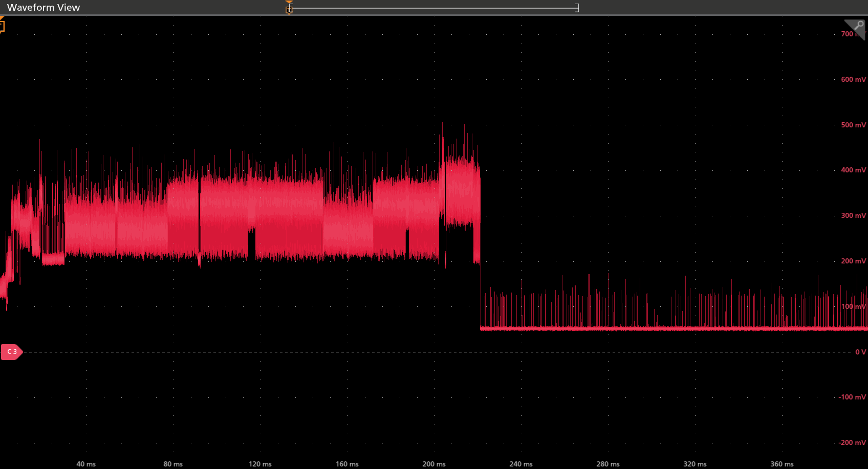Click the 300 mV vertical scale label
The width and height of the screenshot is (868, 469).
click(x=853, y=216)
